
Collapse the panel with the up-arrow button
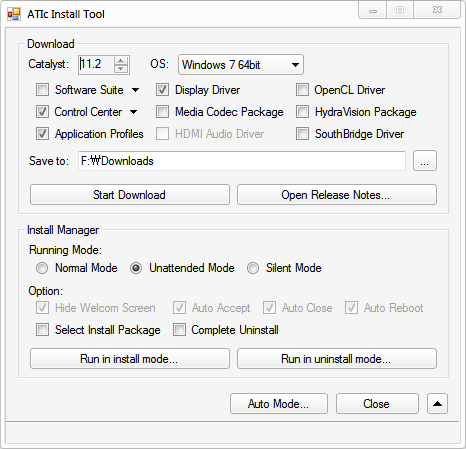tap(437, 404)
